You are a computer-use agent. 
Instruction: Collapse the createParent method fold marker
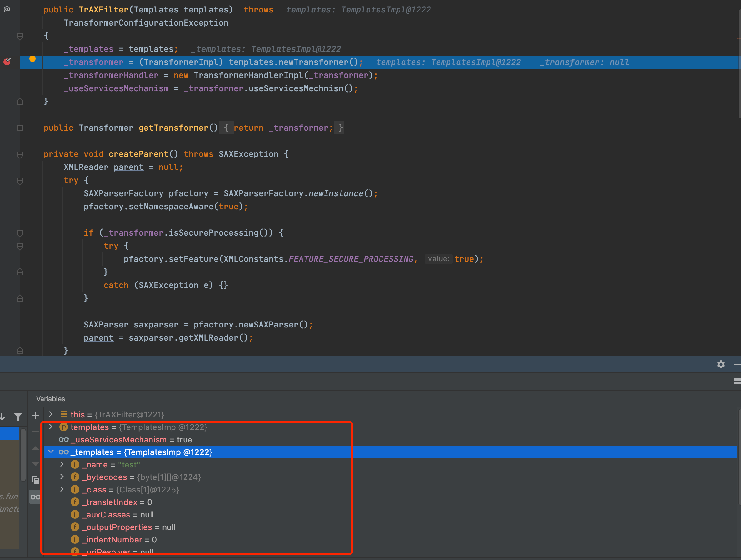(x=20, y=154)
